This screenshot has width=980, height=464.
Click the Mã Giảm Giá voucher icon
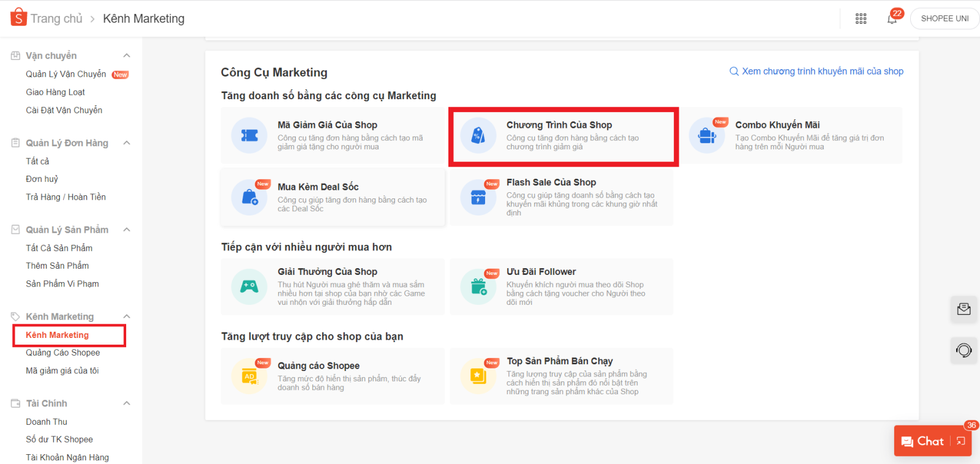pyautogui.click(x=249, y=135)
